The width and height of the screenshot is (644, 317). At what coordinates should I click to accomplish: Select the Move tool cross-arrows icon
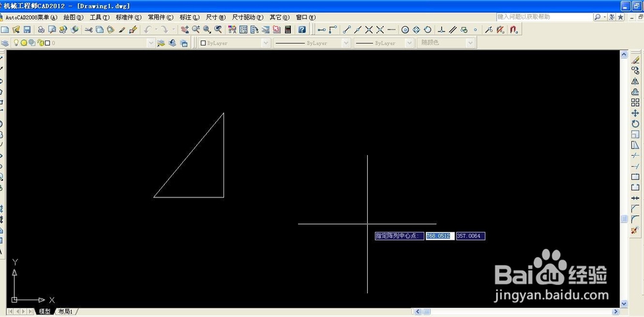[636, 113]
